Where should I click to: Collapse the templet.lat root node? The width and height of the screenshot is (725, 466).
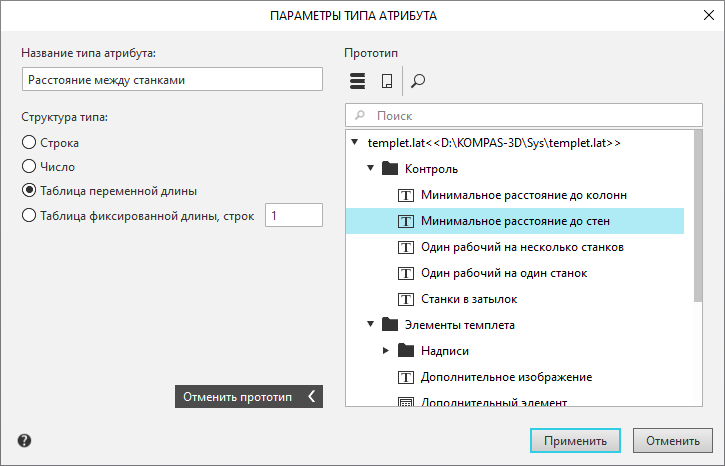[x=355, y=143]
